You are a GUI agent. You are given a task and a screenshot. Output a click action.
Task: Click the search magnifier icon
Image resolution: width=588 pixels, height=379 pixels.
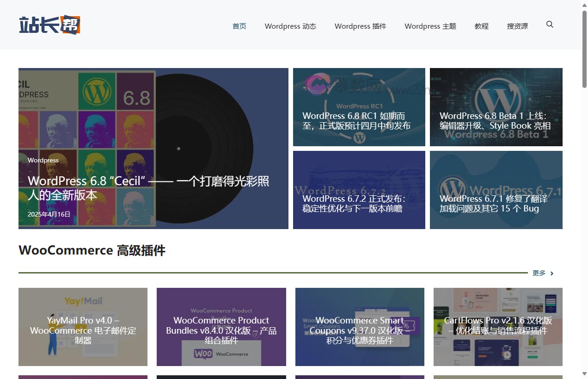pos(550,25)
